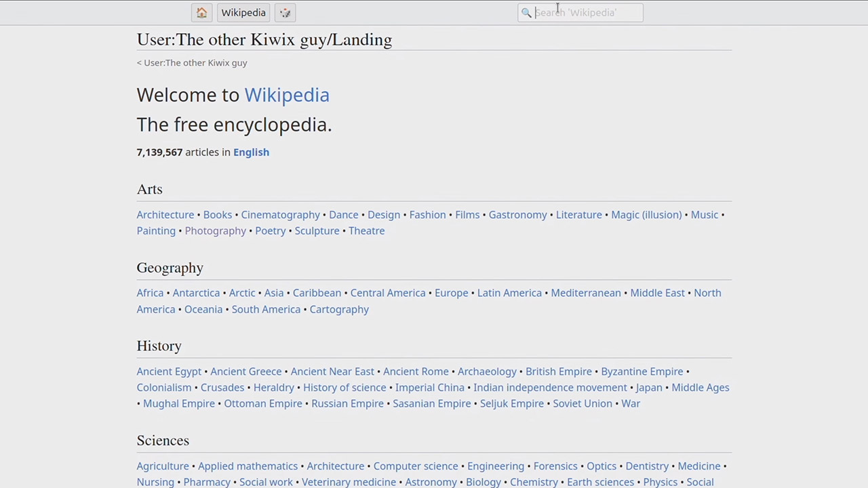Open the Middle Ages link
Viewport: 868px width, 488px height.
701,388
